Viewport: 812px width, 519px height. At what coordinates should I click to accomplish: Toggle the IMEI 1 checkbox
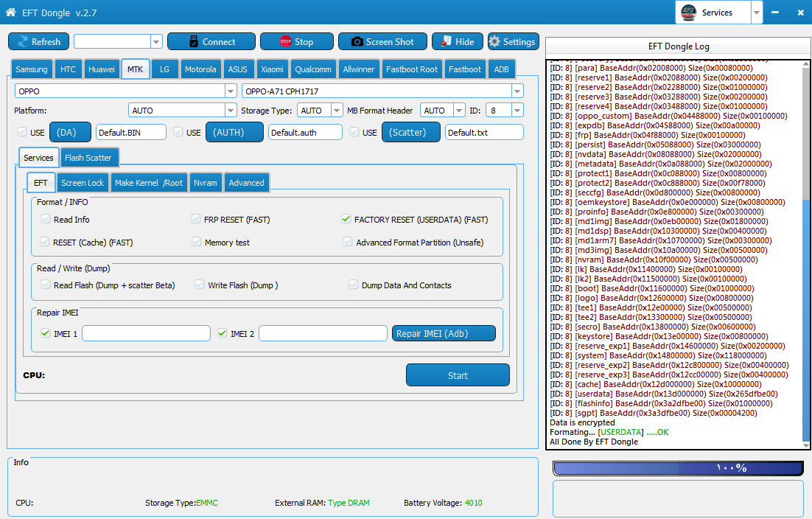(46, 333)
